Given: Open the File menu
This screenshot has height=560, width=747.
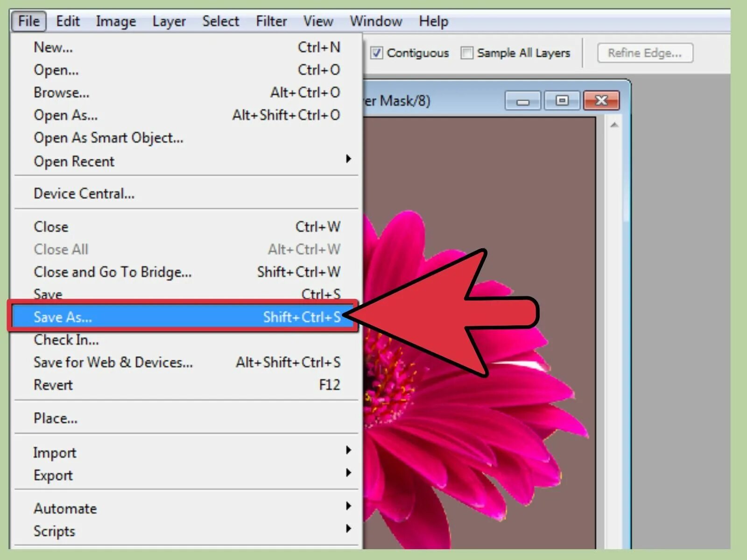Looking at the screenshot, I should (29, 21).
